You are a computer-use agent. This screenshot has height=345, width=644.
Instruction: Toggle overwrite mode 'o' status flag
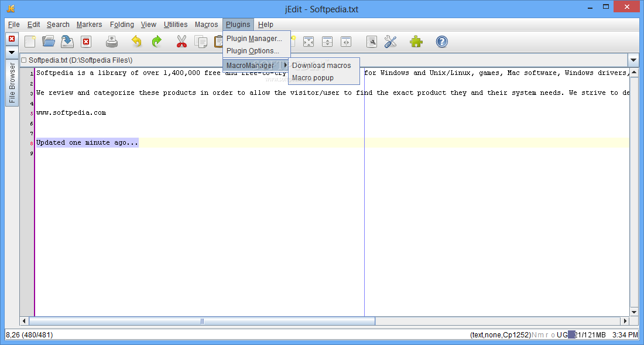point(553,334)
